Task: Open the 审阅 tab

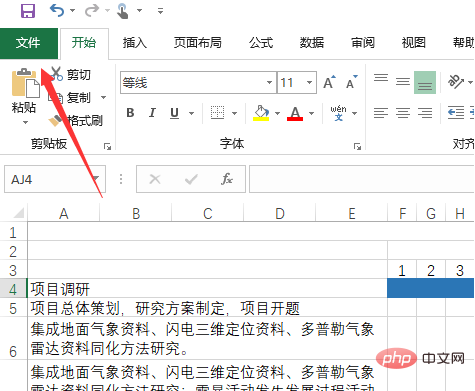Action: coord(363,43)
